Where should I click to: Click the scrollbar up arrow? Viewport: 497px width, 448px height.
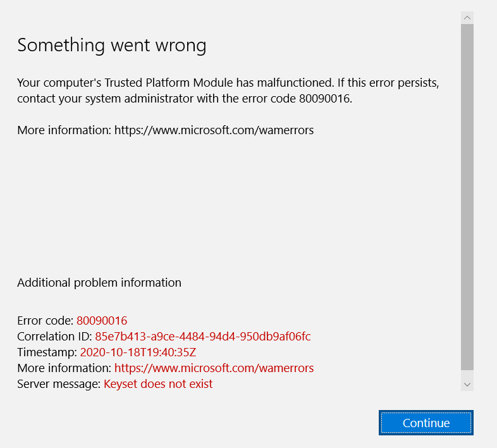(x=467, y=18)
